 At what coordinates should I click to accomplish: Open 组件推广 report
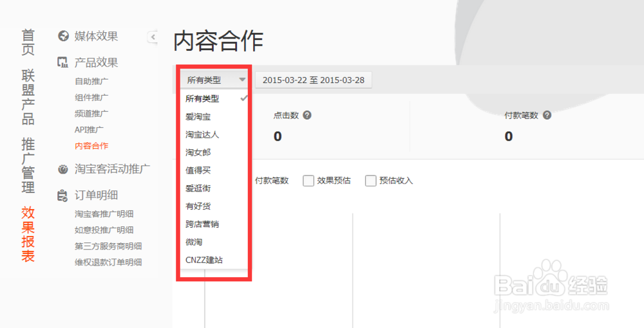(91, 97)
